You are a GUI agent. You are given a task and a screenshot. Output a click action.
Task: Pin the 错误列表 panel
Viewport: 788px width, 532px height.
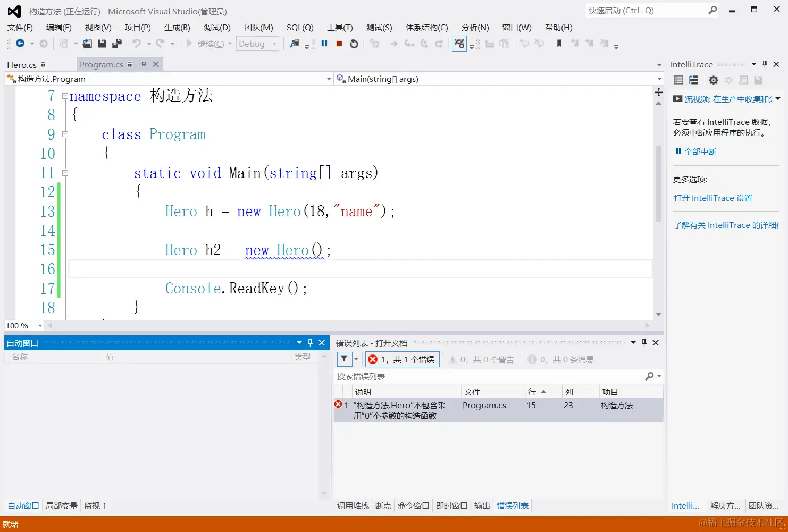(644, 343)
